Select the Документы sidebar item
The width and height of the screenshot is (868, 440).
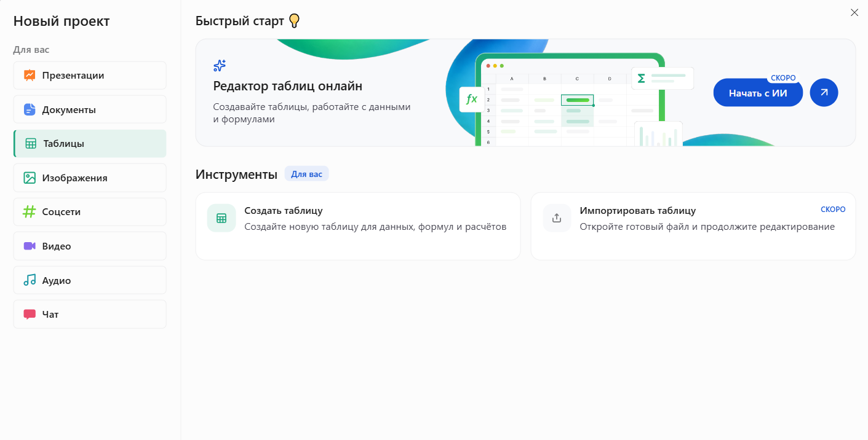[90, 109]
